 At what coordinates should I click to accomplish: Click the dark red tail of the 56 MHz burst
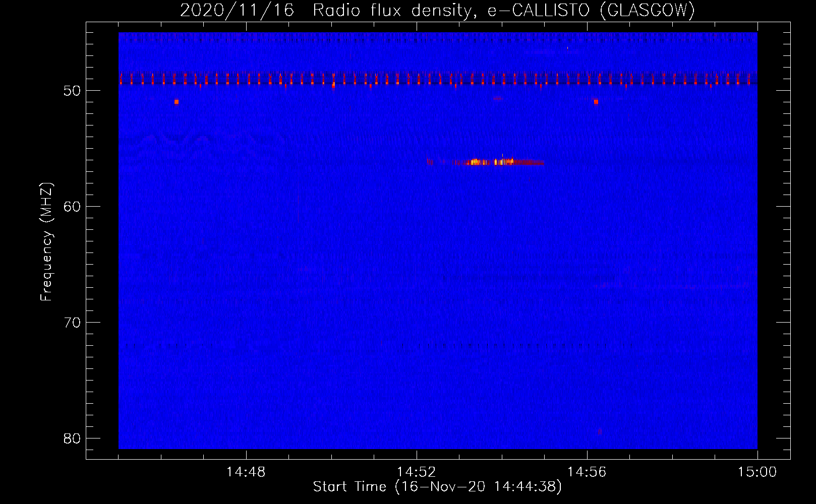pyautogui.click(x=530, y=163)
